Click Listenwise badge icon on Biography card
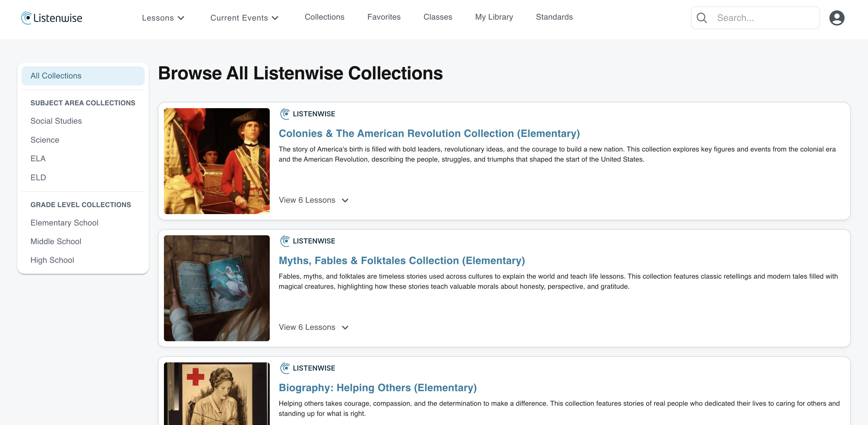 pos(285,368)
